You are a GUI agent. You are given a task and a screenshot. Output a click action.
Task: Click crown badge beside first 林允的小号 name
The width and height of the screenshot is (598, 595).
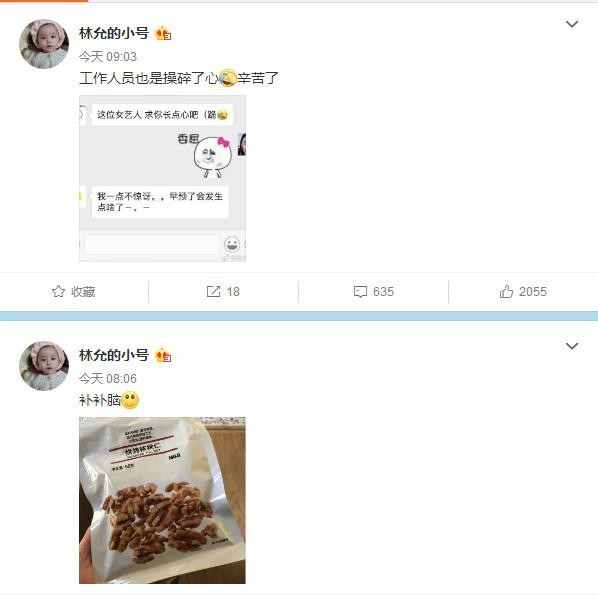[x=163, y=34]
